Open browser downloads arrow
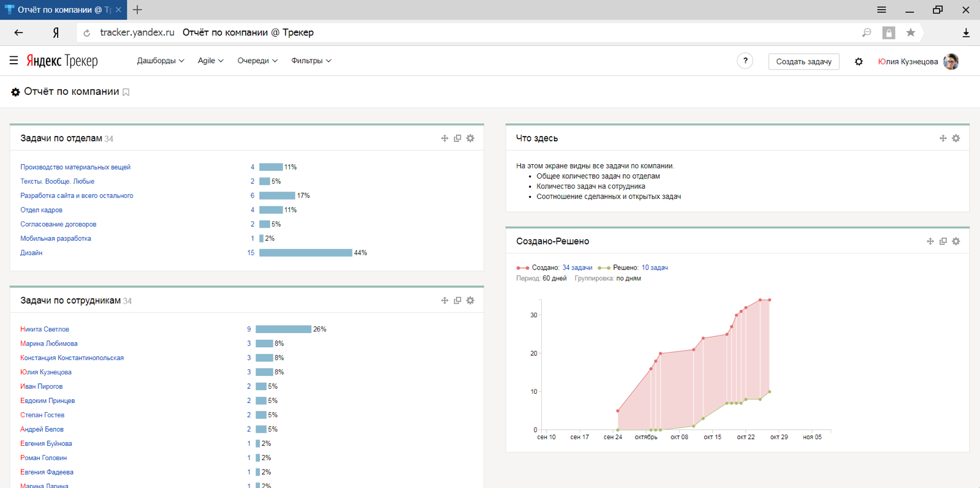This screenshot has width=980, height=488. pyautogui.click(x=966, y=32)
